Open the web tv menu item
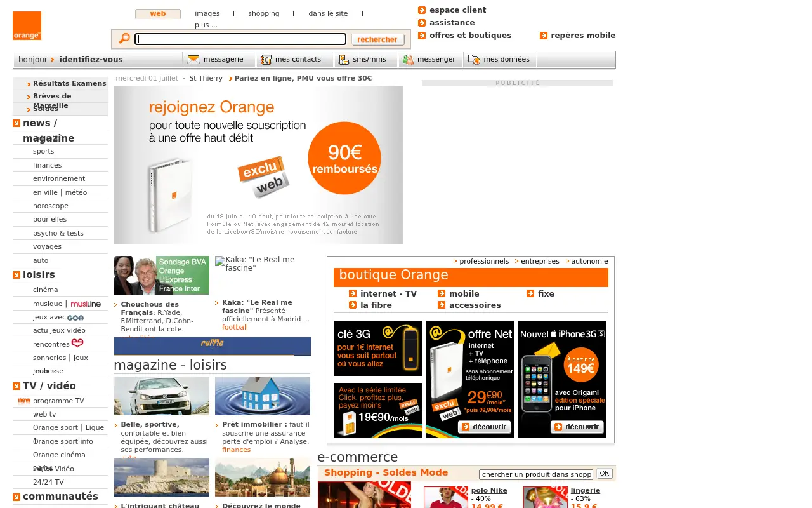This screenshot has width=812, height=508. coord(44,414)
